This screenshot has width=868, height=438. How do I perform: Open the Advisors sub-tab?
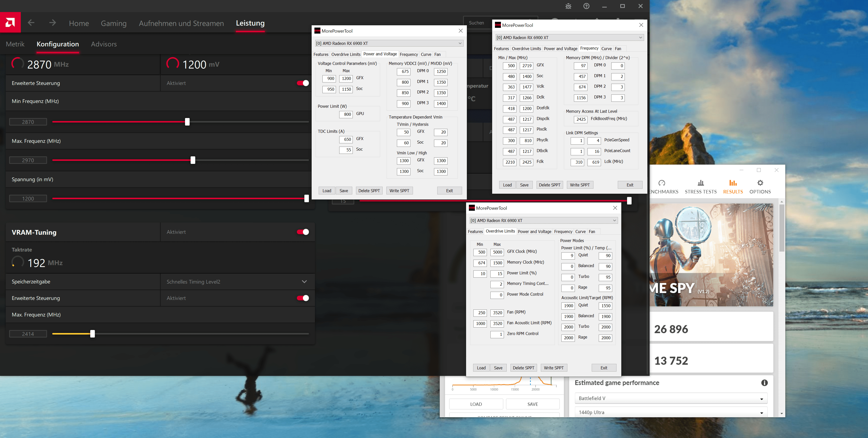(x=104, y=44)
